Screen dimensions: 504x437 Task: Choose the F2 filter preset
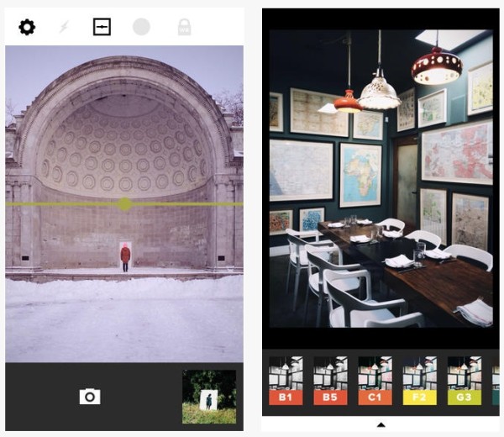420,381
